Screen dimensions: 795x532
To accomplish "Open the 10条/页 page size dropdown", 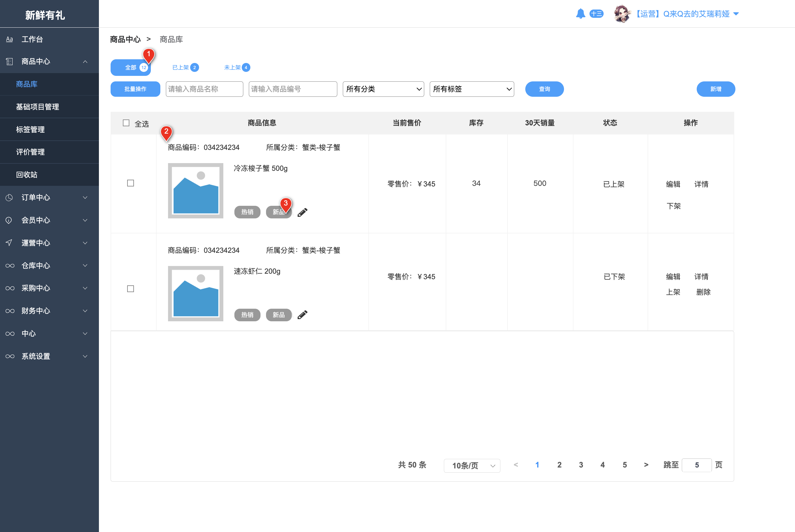I will (472, 466).
